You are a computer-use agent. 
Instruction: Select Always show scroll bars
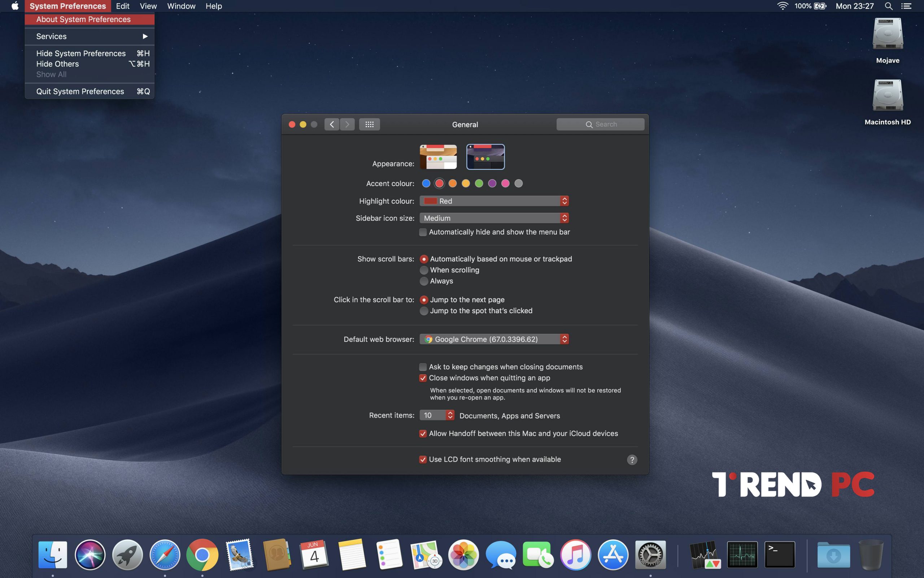point(424,281)
